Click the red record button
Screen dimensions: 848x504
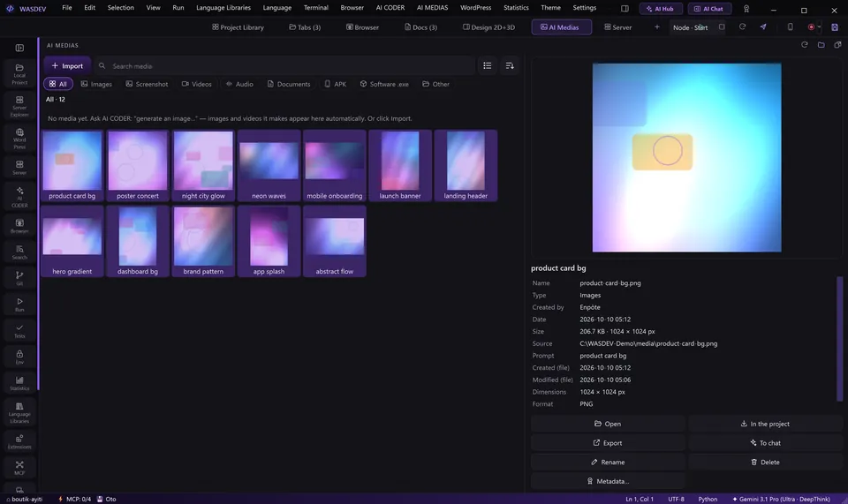pos(811,27)
